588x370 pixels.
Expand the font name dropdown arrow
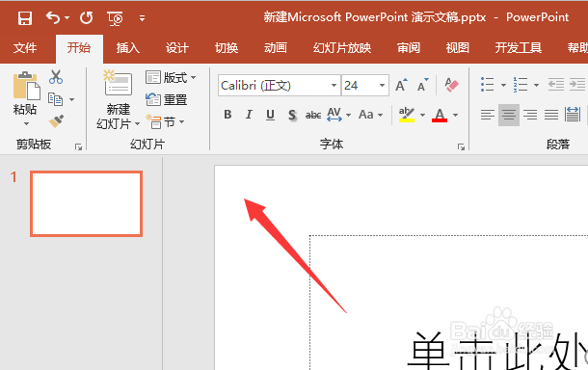point(334,86)
